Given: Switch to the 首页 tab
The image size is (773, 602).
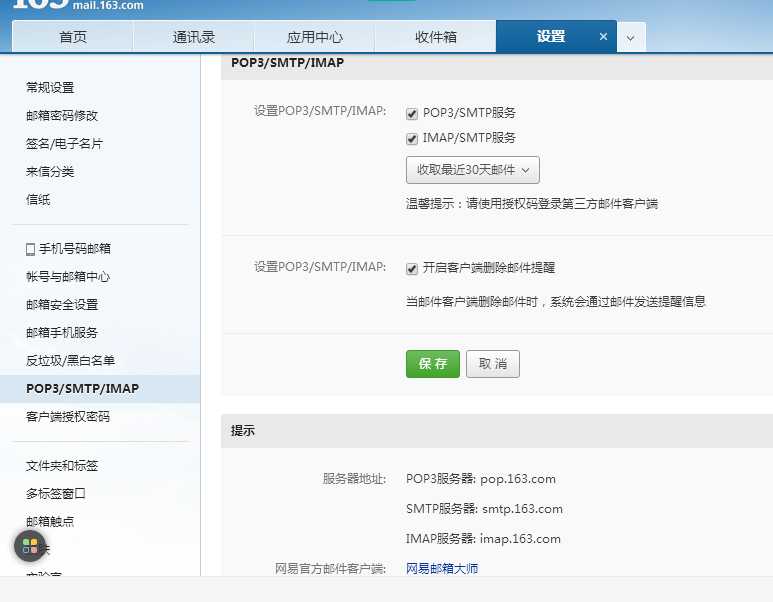Looking at the screenshot, I should [x=73, y=37].
